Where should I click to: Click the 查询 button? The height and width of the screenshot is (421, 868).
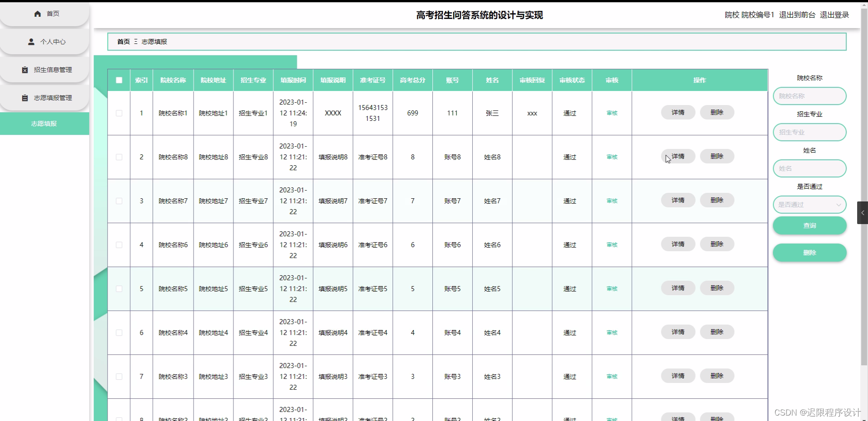pyautogui.click(x=809, y=225)
